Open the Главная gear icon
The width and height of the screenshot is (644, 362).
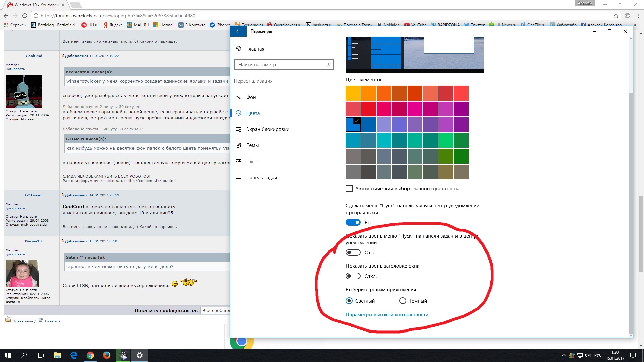pyautogui.click(x=238, y=49)
